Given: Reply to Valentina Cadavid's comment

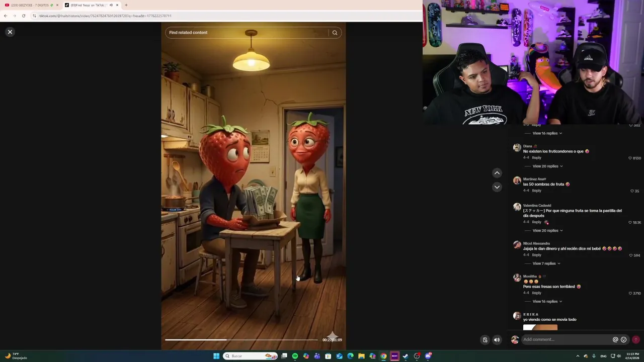Looking at the screenshot, I should point(537,222).
